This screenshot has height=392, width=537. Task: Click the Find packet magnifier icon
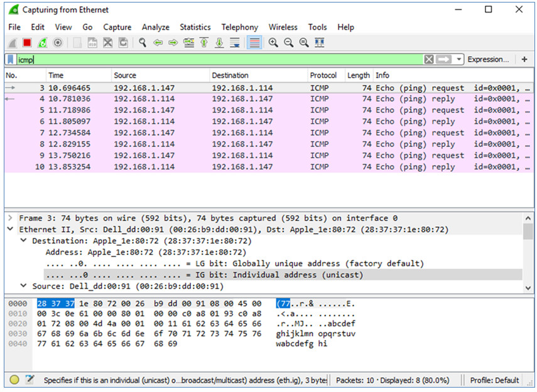coord(143,43)
